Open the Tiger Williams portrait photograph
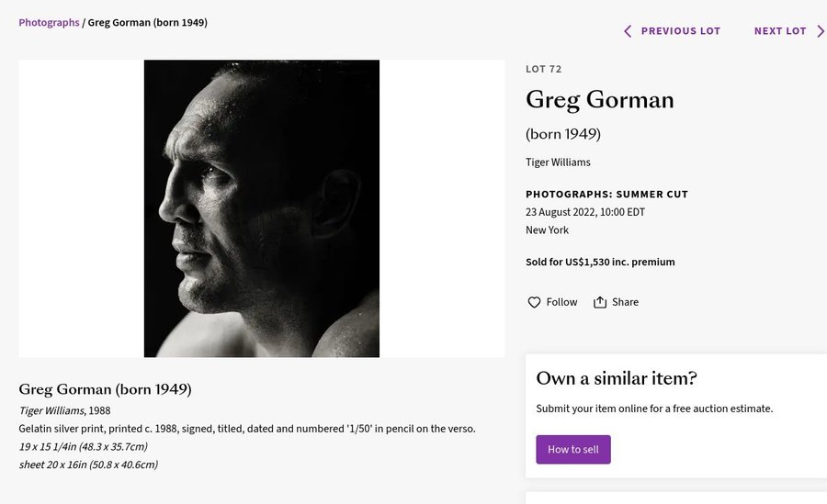The image size is (827, 504). pos(262,208)
